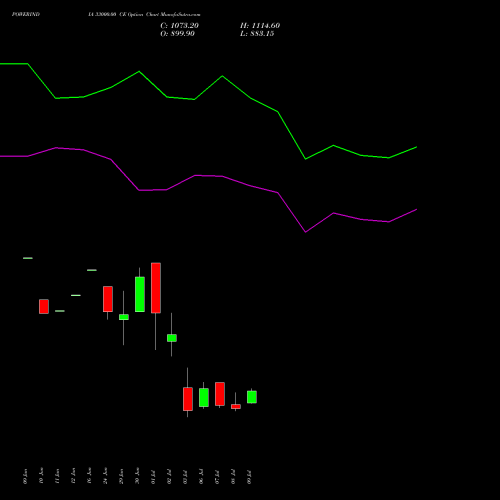Click the low value L: 883.15
Screen dimensions: 500x500
click(x=257, y=34)
